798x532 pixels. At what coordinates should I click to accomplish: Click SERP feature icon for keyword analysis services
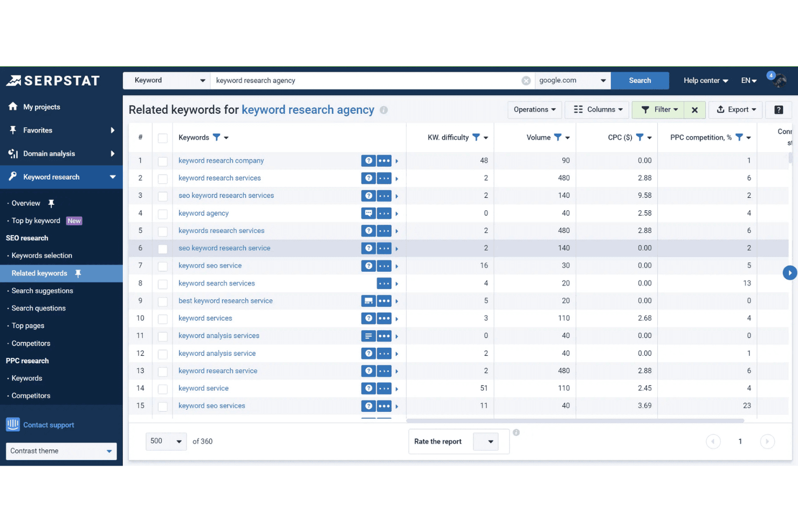click(368, 336)
